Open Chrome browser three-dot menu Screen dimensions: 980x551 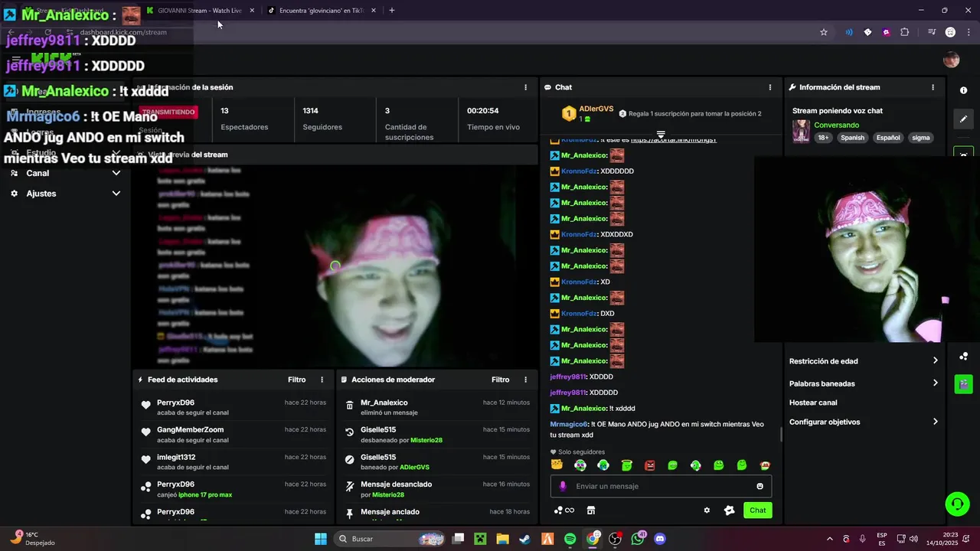tap(969, 32)
